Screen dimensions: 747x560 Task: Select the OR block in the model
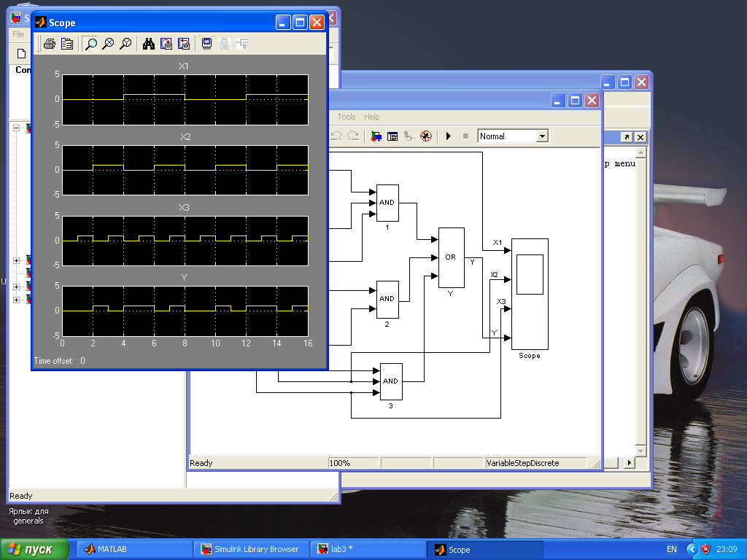pos(451,257)
